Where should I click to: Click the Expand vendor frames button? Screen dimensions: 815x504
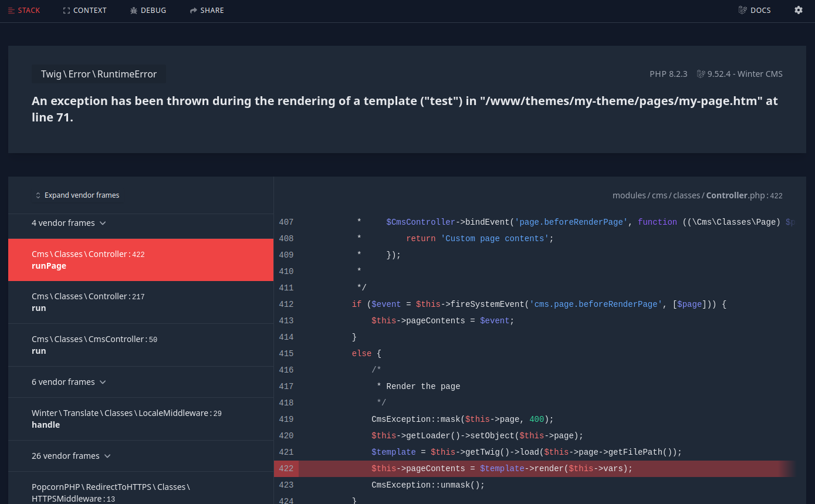click(77, 195)
